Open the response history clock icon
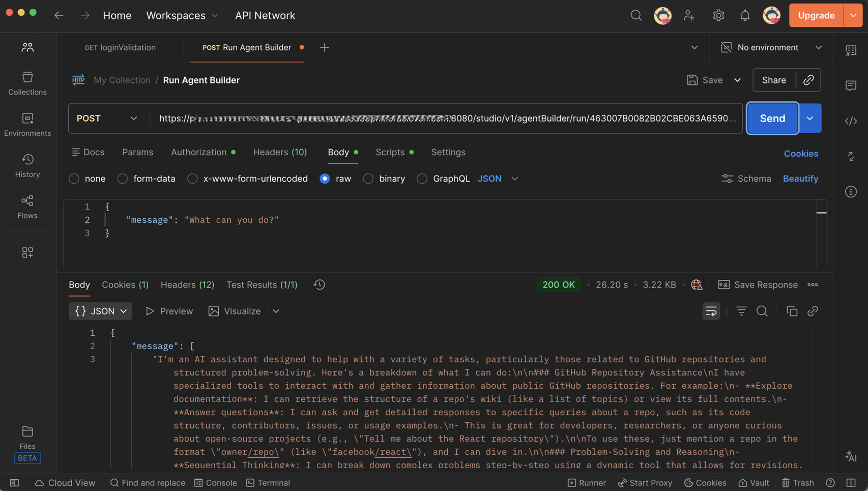The width and height of the screenshot is (868, 491). (x=319, y=284)
